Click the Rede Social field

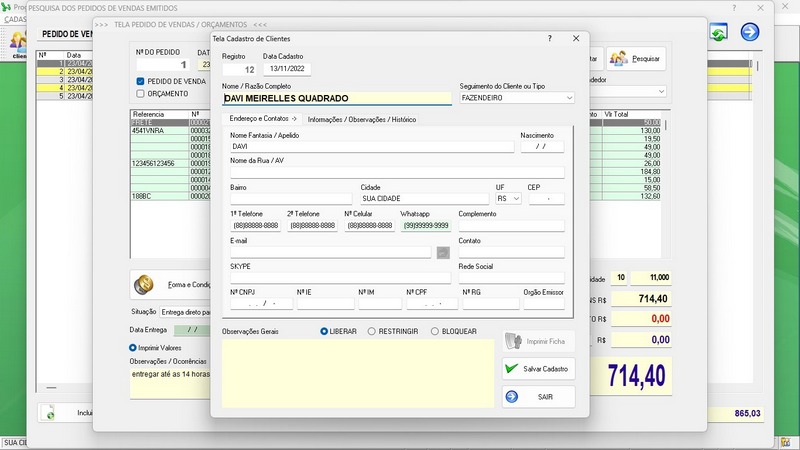[511, 278]
